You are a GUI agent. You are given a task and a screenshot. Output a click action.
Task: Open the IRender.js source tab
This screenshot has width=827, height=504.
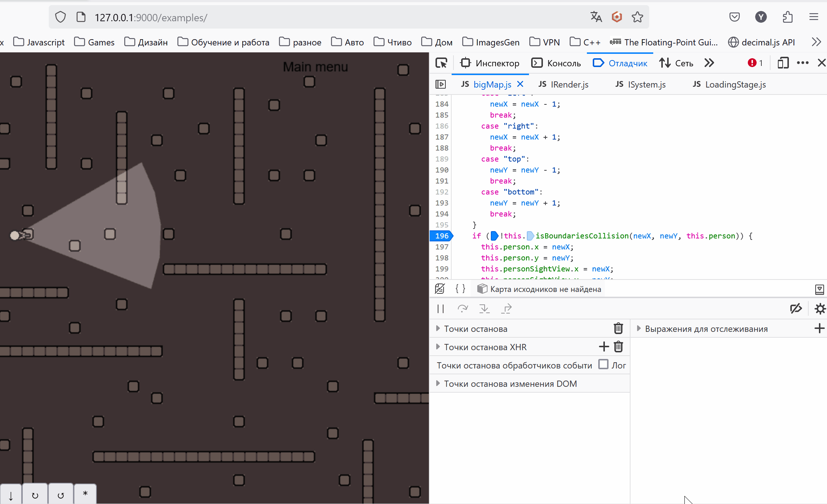(x=564, y=85)
